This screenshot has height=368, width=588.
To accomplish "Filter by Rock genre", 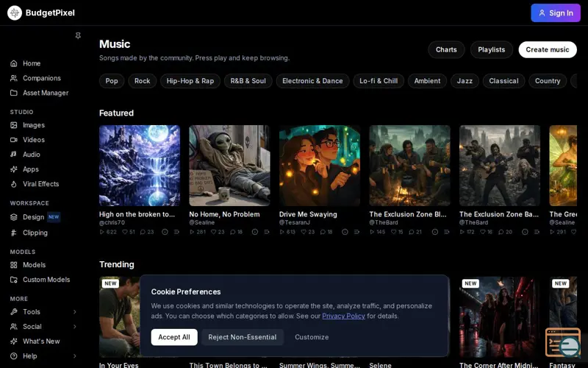I will coord(142,81).
